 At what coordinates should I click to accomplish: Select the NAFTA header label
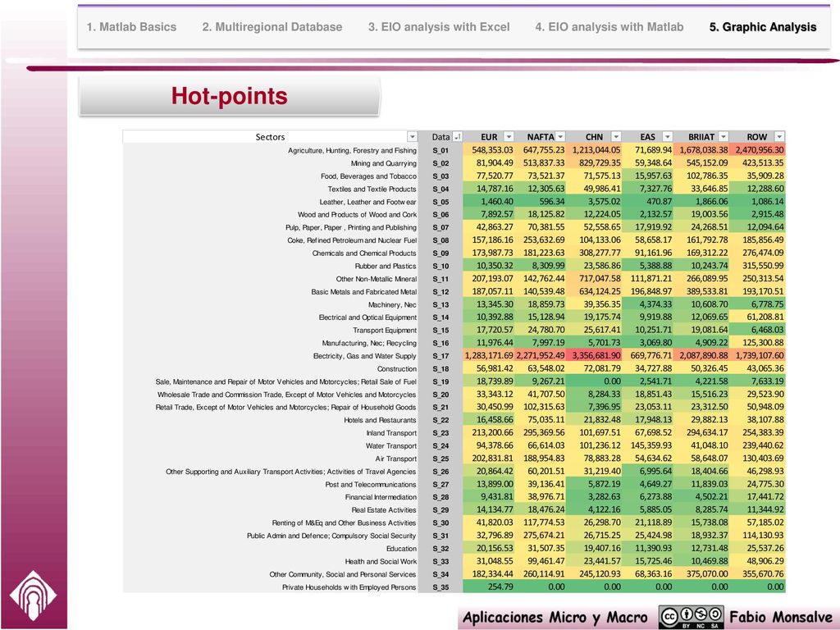click(x=540, y=137)
